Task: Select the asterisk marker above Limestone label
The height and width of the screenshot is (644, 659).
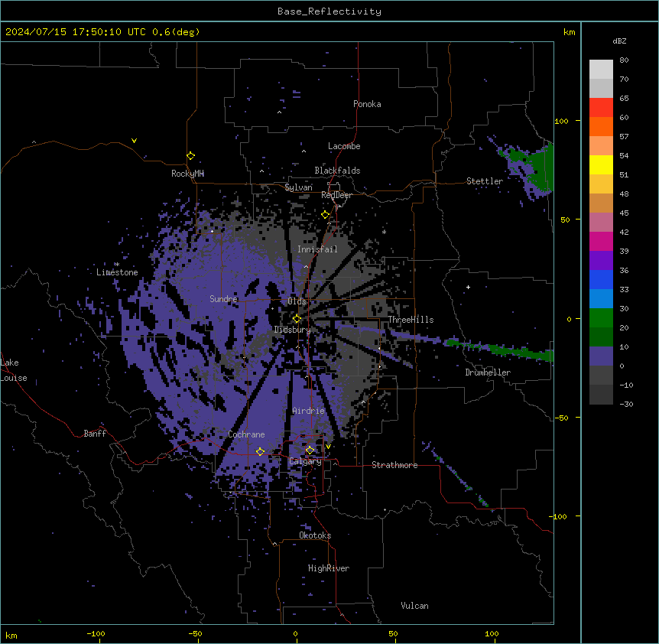Action: [117, 265]
